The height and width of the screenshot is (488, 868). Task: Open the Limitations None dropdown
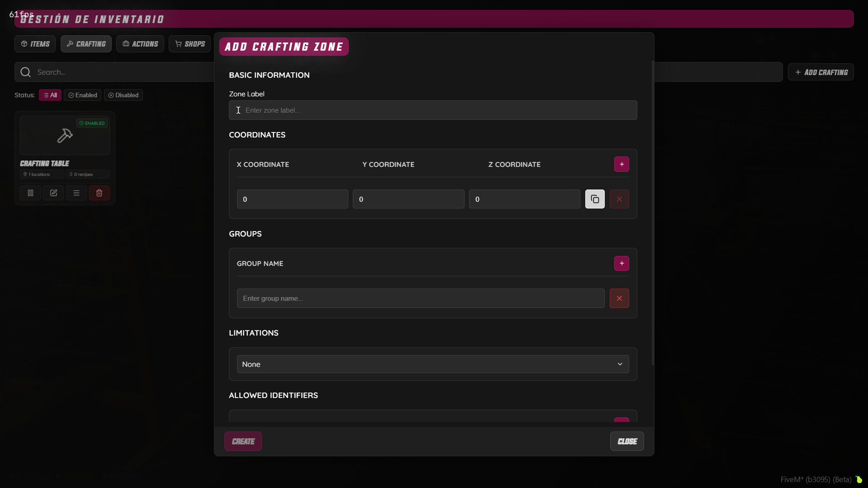[x=432, y=364]
